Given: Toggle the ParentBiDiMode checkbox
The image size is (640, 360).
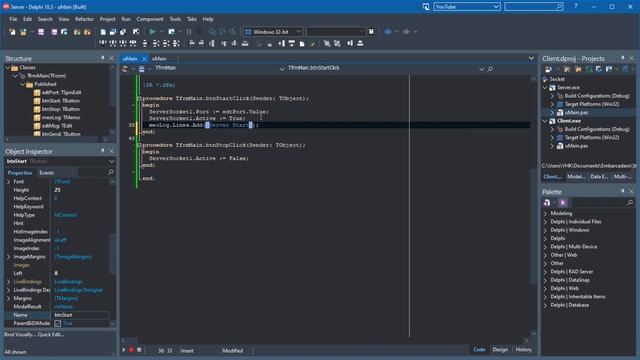Looking at the screenshot, I should [58, 323].
